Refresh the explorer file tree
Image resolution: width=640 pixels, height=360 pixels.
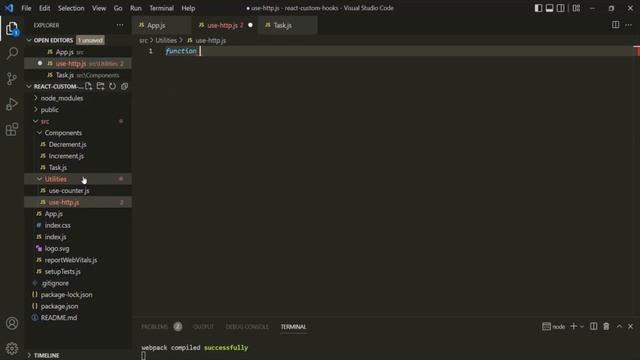(112, 86)
